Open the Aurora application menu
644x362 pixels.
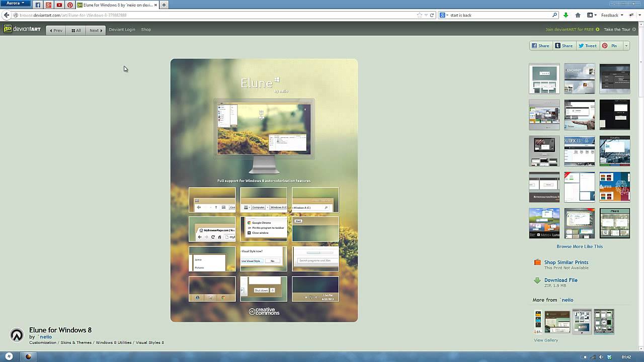tap(15, 3)
